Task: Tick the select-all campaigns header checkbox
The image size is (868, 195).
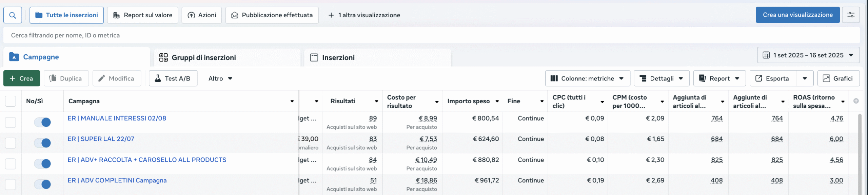Action: coord(11,101)
